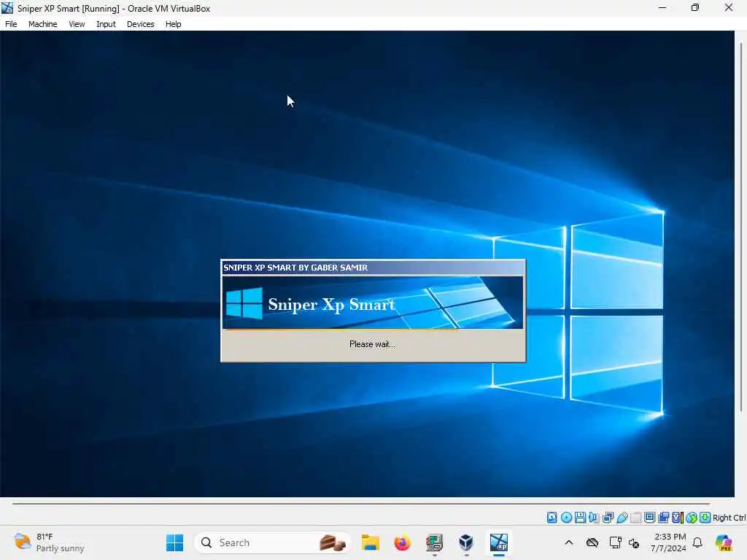The height and width of the screenshot is (560, 747).
Task: Click the taskbar Search box
Action: click(273, 542)
